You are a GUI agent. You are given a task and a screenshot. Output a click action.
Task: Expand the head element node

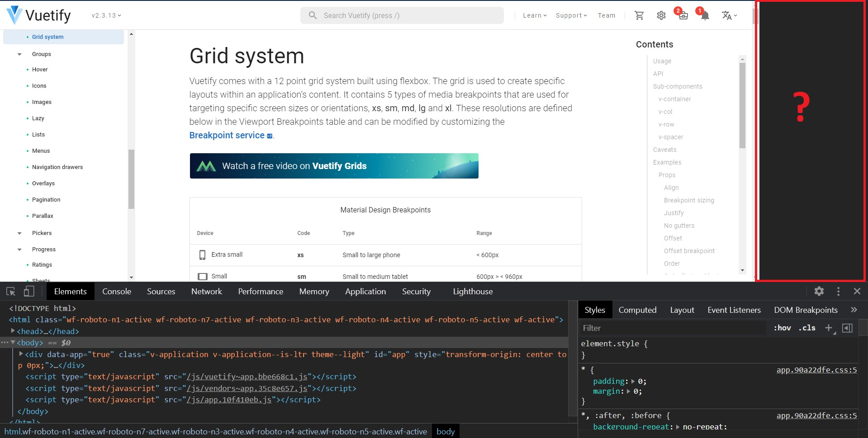[13, 331]
